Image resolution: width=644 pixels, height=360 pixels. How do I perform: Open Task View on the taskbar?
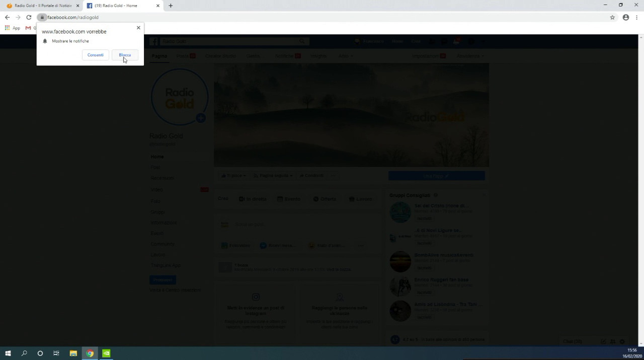point(56,353)
